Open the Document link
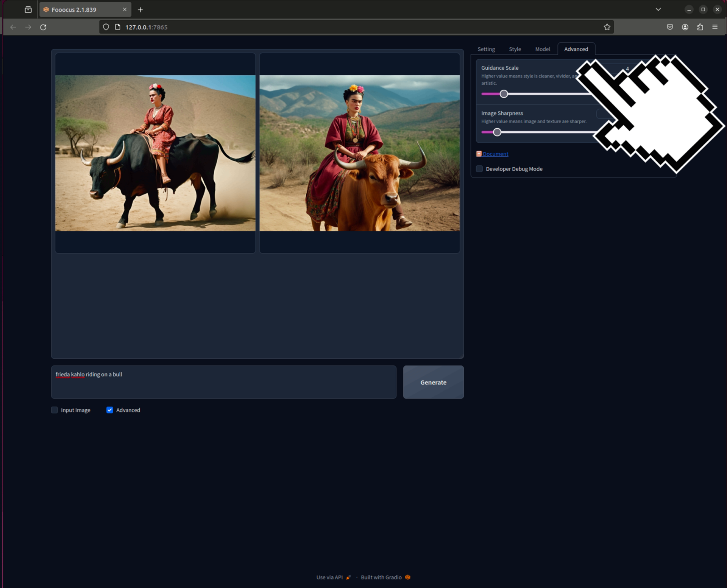727x588 pixels. (495, 154)
